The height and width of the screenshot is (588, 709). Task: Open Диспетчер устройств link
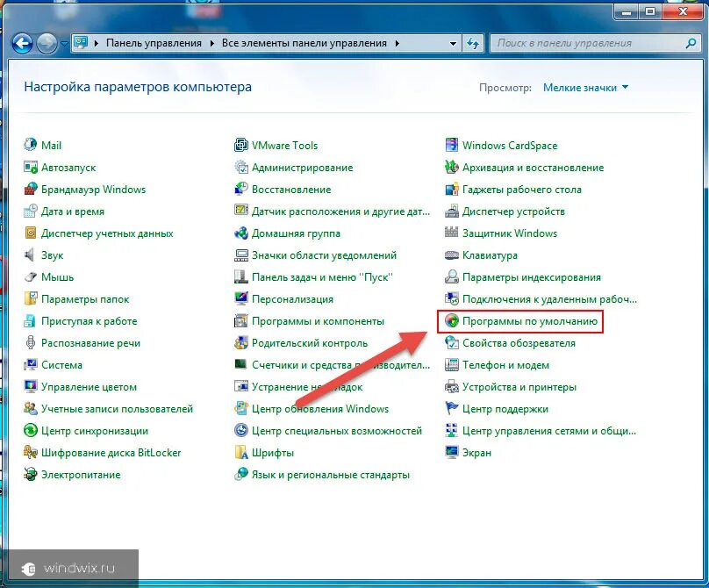pos(513,212)
